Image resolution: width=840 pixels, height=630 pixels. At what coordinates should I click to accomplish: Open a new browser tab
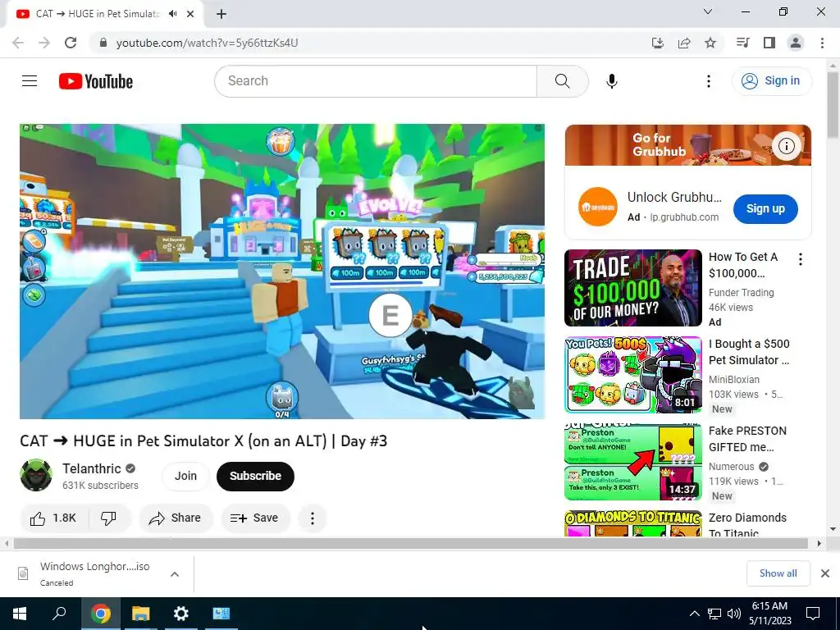(221, 14)
